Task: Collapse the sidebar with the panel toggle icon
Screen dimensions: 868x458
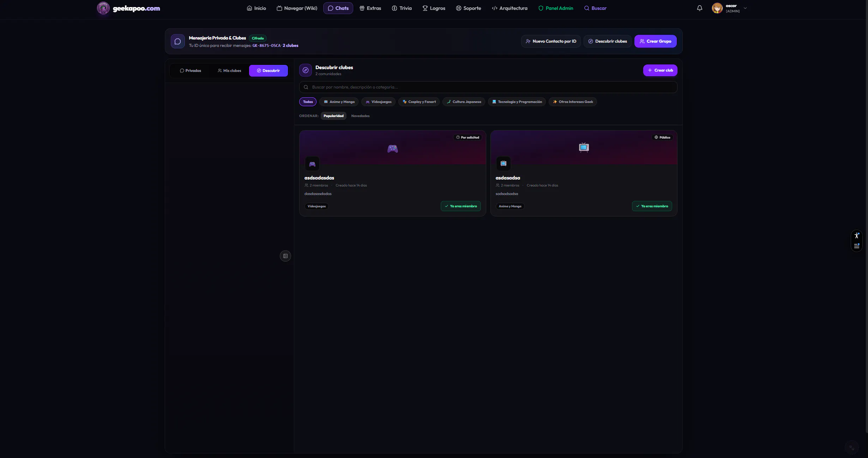Action: pyautogui.click(x=285, y=256)
